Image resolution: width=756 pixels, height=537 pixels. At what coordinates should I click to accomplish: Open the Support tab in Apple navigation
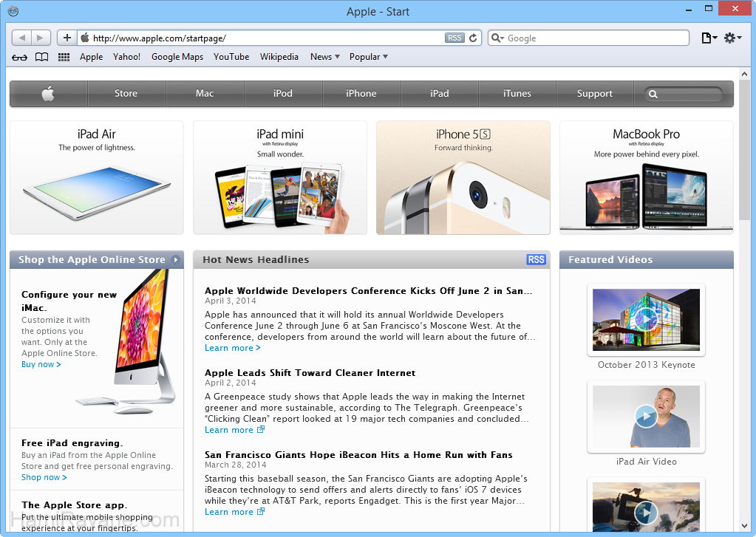[x=595, y=94]
